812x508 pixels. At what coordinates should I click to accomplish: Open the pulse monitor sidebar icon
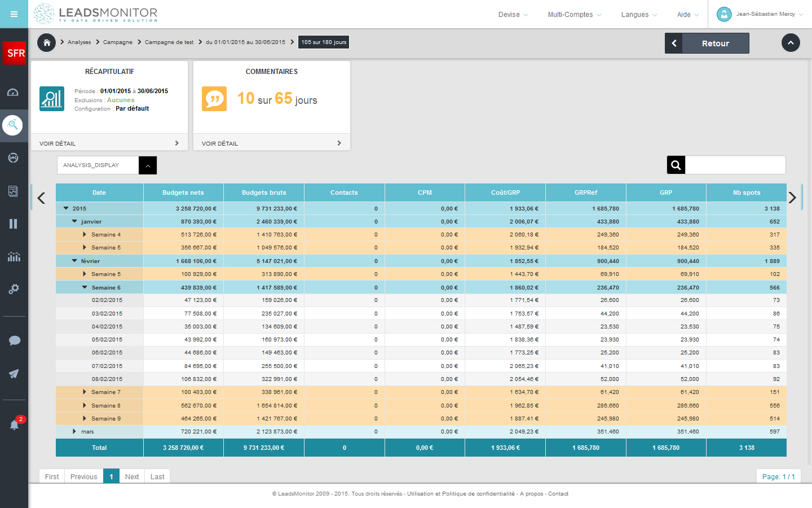(x=14, y=158)
